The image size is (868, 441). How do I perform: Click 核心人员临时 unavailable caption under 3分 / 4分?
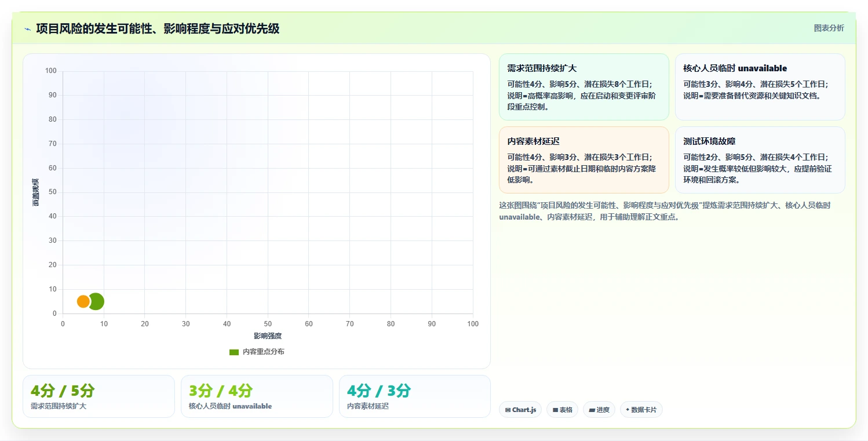pyautogui.click(x=230, y=406)
